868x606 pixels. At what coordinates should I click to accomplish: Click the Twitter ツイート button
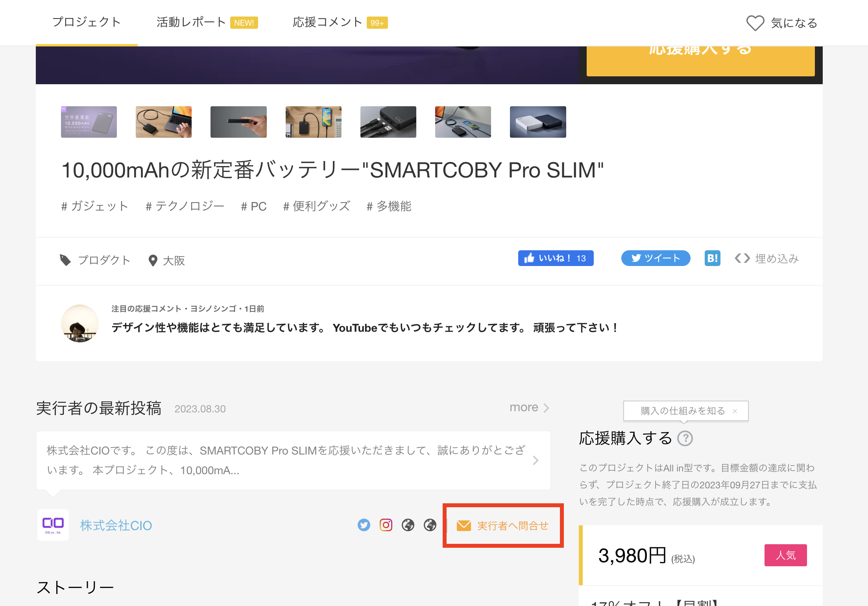click(656, 258)
